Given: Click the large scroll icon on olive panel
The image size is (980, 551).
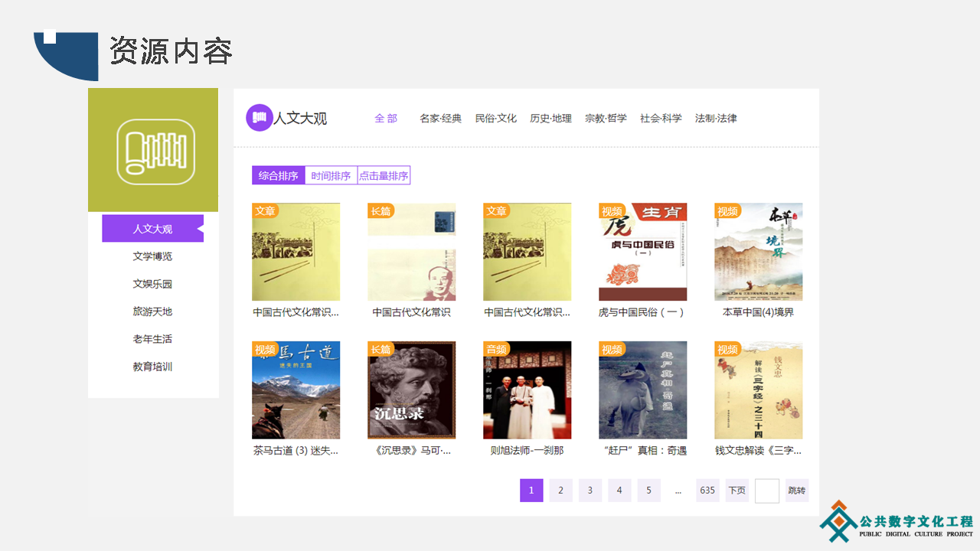Looking at the screenshot, I should pos(155,152).
